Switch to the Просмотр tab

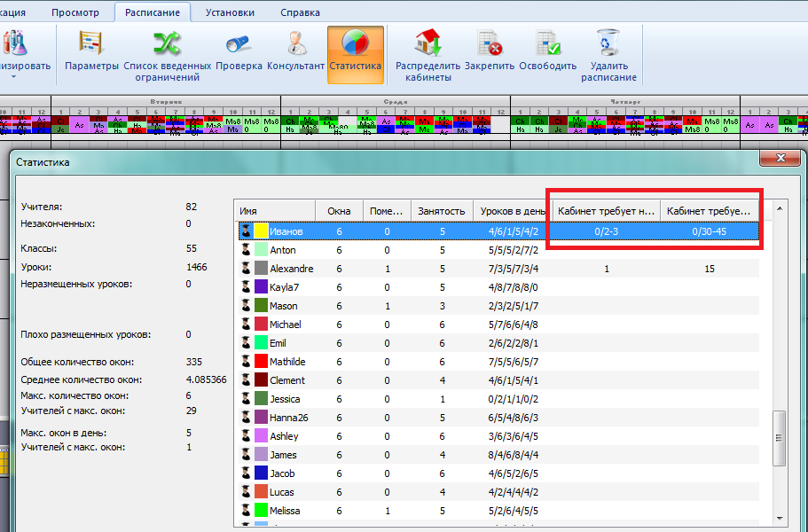(x=75, y=12)
